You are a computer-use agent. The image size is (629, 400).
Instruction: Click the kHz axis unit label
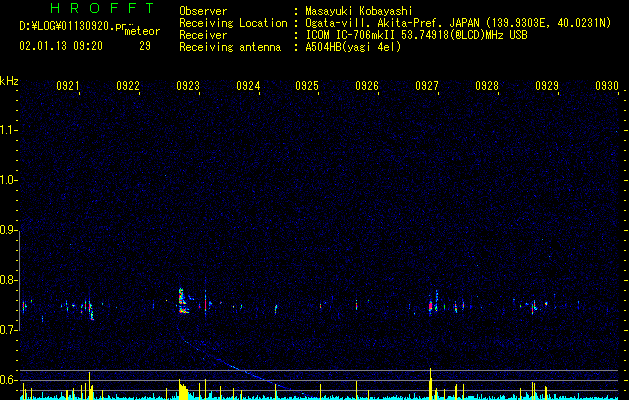(9, 81)
